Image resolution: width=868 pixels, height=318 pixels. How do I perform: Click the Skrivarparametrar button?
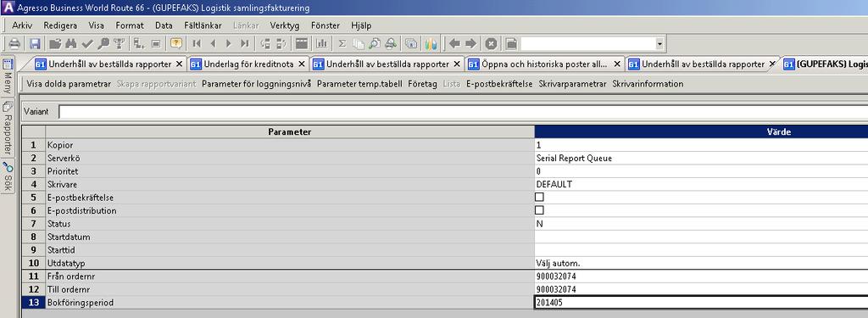(x=572, y=84)
